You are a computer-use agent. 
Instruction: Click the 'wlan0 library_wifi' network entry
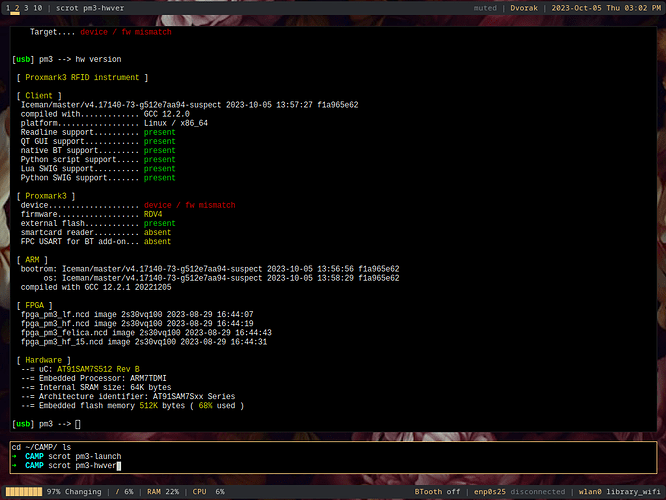[619, 492]
